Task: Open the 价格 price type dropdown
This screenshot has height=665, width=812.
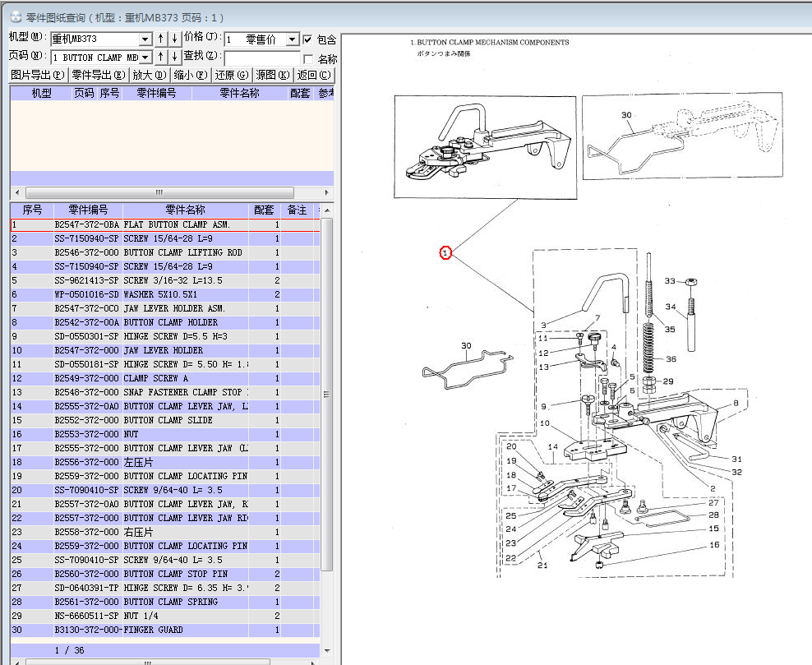Action: pos(293,39)
